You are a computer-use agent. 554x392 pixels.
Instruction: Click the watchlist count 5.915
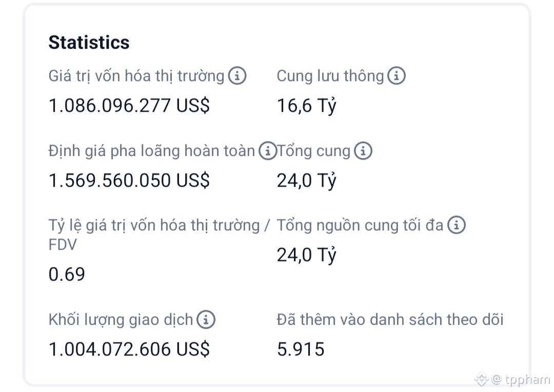(x=301, y=350)
